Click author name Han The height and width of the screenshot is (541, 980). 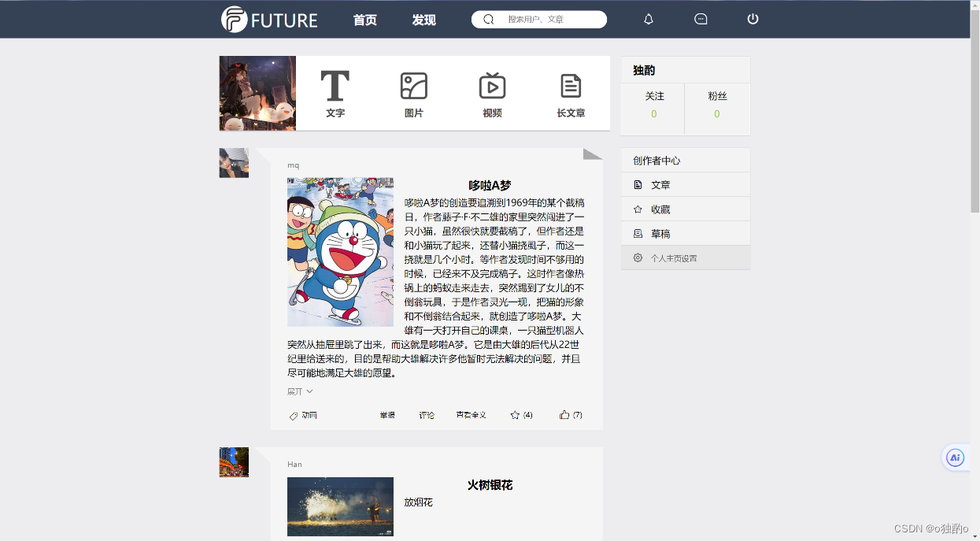(294, 465)
